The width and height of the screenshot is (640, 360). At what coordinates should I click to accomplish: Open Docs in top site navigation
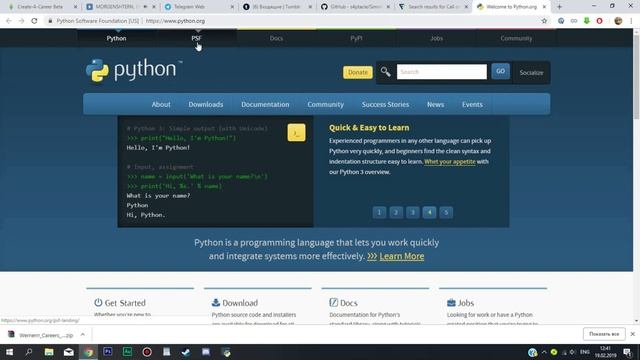tap(276, 38)
